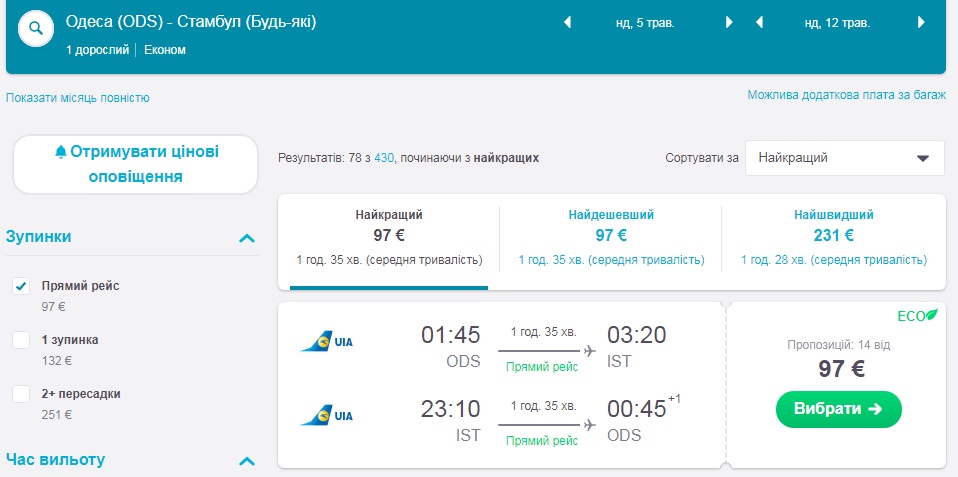Go to next return date after 12 трав.
958x477 pixels.
pos(920,22)
